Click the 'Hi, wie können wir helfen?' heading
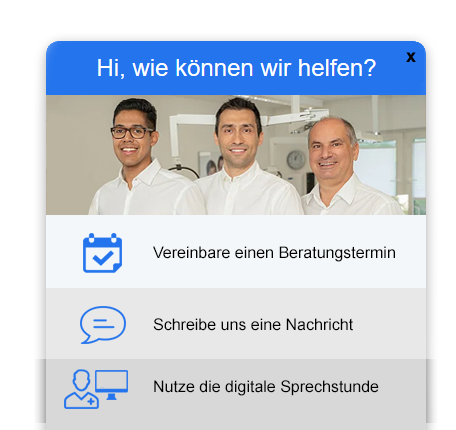Image resolution: width=456 pixels, height=430 pixels. tap(236, 68)
